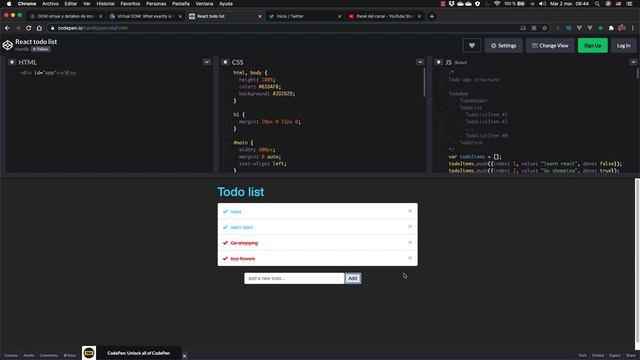
Task: Click the Wi-Fi status icon
Action: (497, 4)
